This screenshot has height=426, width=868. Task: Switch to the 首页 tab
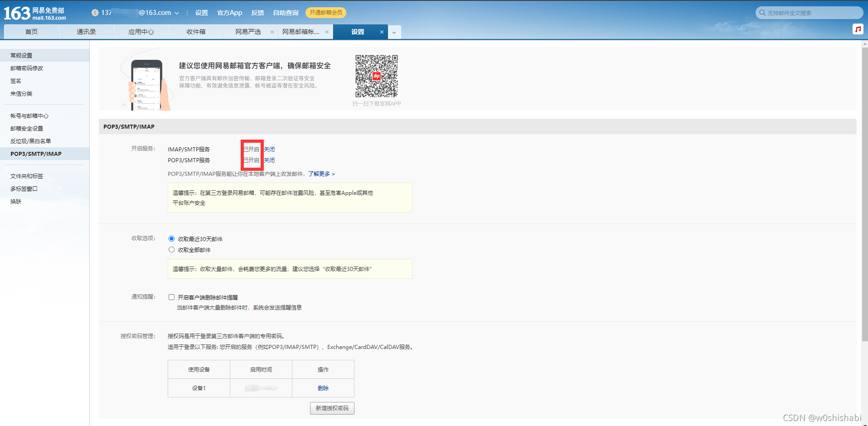click(31, 32)
